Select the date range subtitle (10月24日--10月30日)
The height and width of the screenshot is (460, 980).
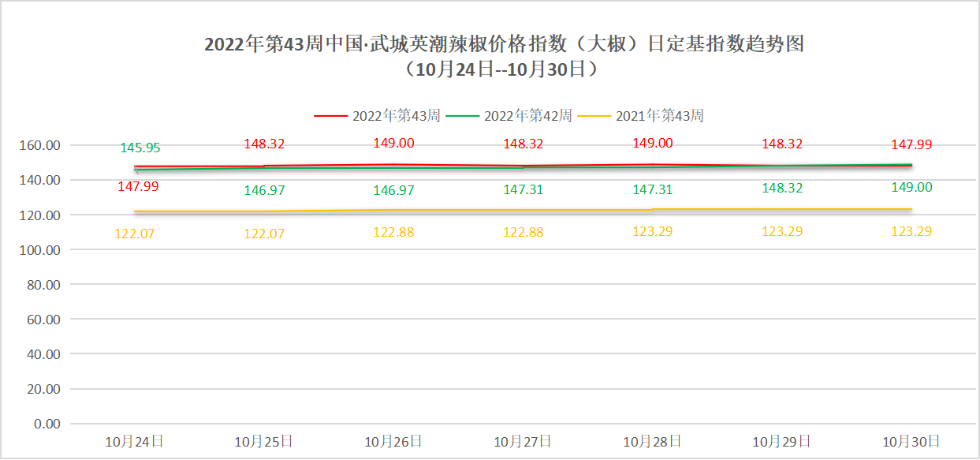click(504, 69)
